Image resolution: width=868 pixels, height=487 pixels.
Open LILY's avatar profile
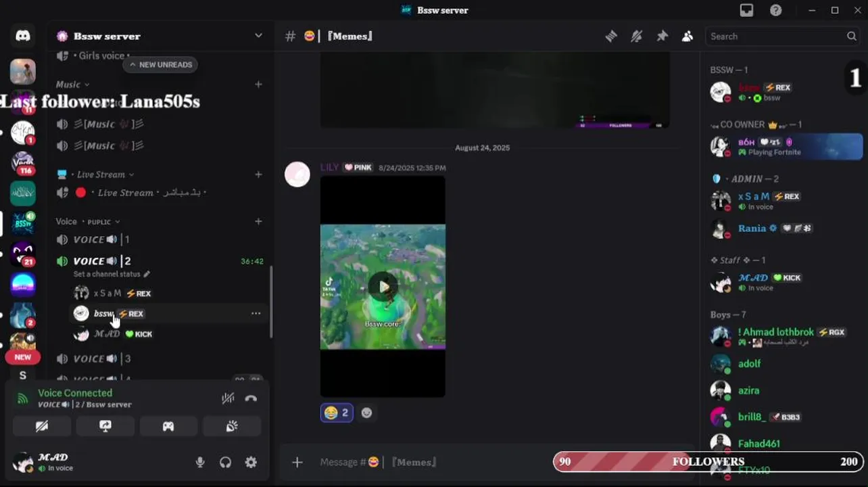point(297,175)
